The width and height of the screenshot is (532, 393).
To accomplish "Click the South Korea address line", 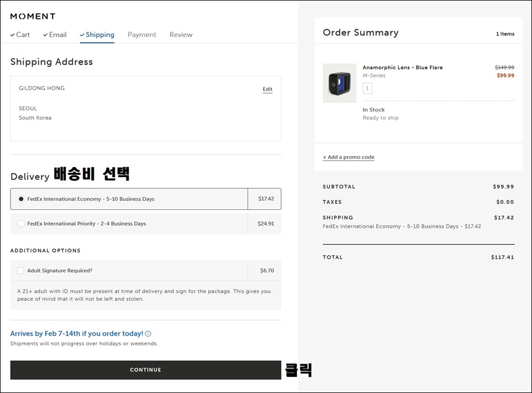I will coord(35,118).
